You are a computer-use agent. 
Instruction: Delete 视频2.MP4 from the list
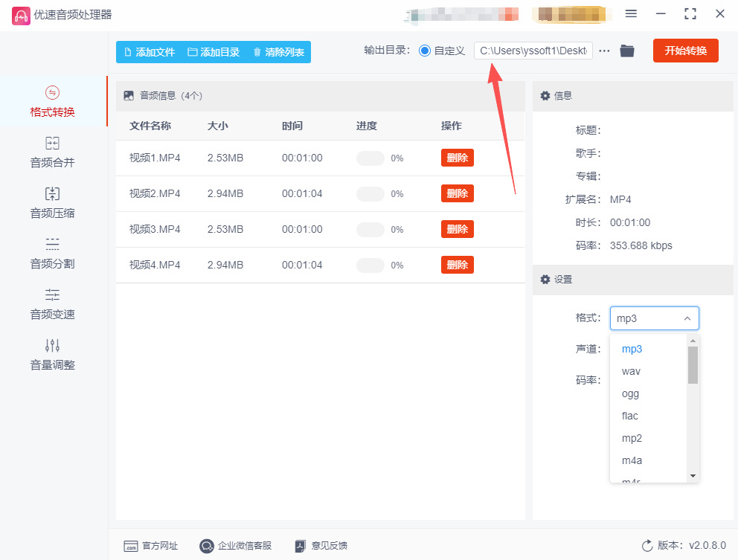[x=457, y=193]
